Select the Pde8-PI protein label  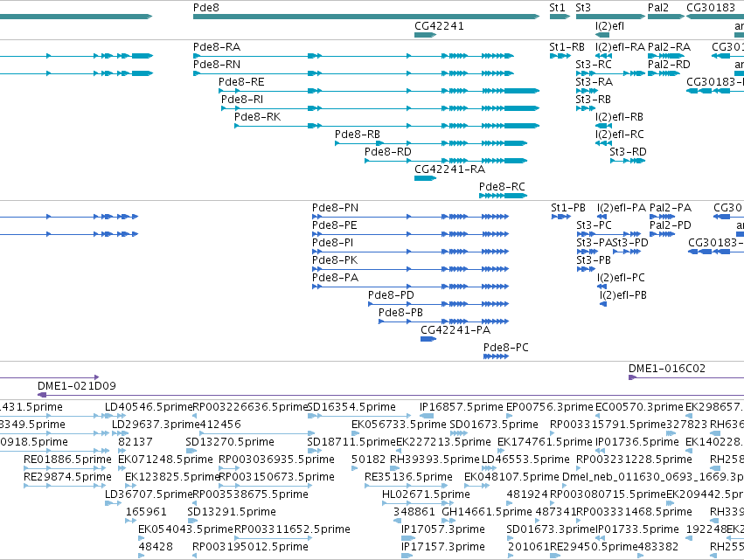pyautogui.click(x=332, y=243)
